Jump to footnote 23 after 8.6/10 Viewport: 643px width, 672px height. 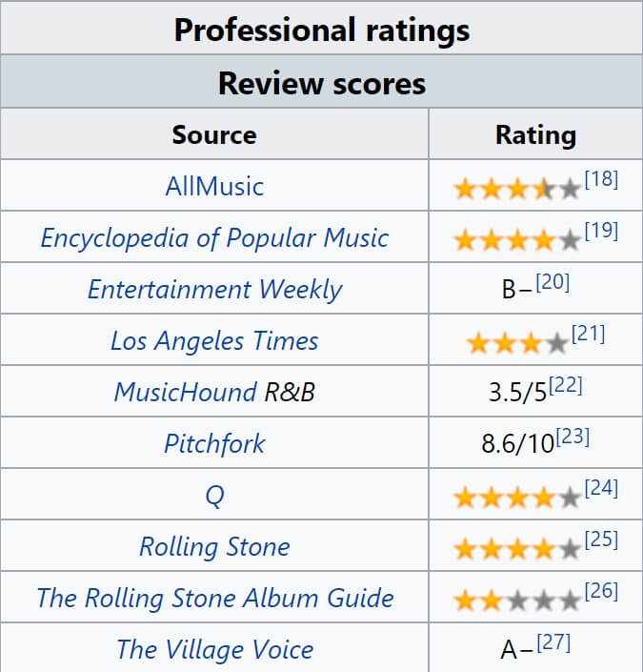coord(573,437)
